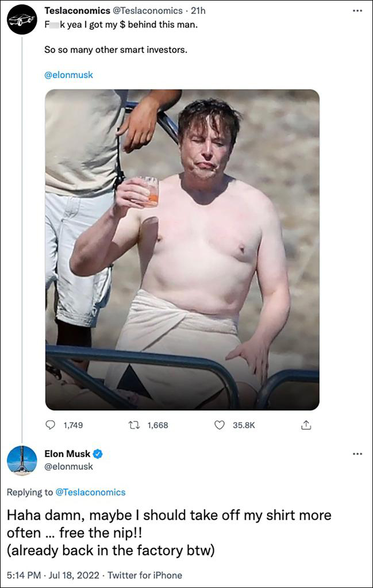Open the @Teslaconomics handle beside the top display name
This screenshot has height=588, width=373.
pos(145,11)
